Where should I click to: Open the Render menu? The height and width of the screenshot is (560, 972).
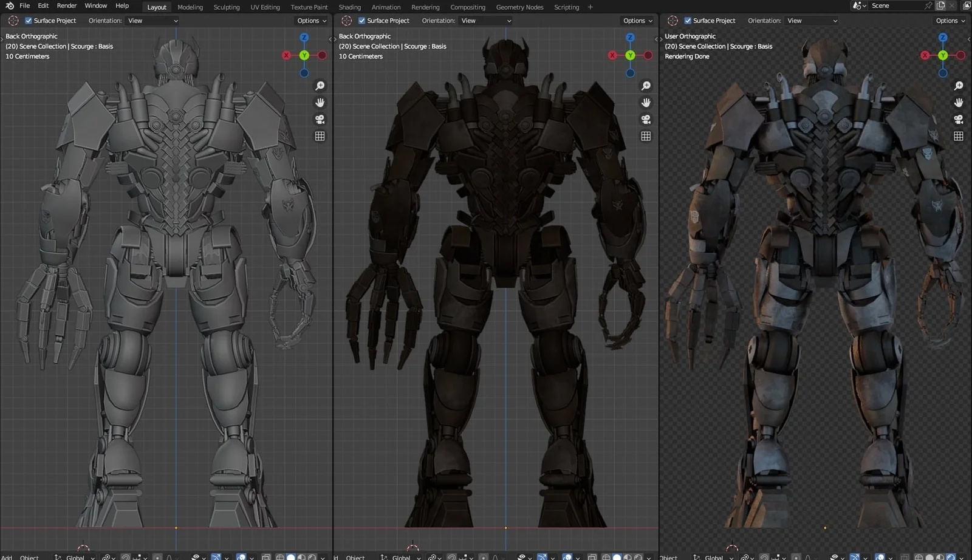(66, 5)
